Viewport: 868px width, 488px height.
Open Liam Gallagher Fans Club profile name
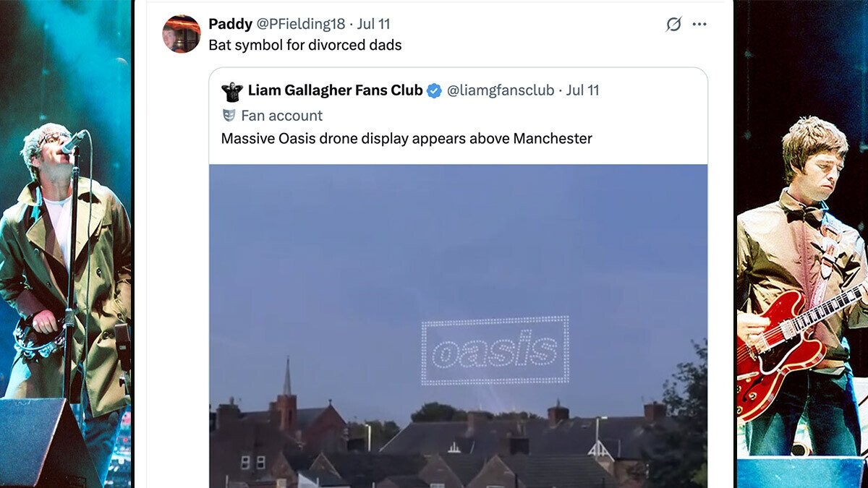pyautogui.click(x=335, y=90)
